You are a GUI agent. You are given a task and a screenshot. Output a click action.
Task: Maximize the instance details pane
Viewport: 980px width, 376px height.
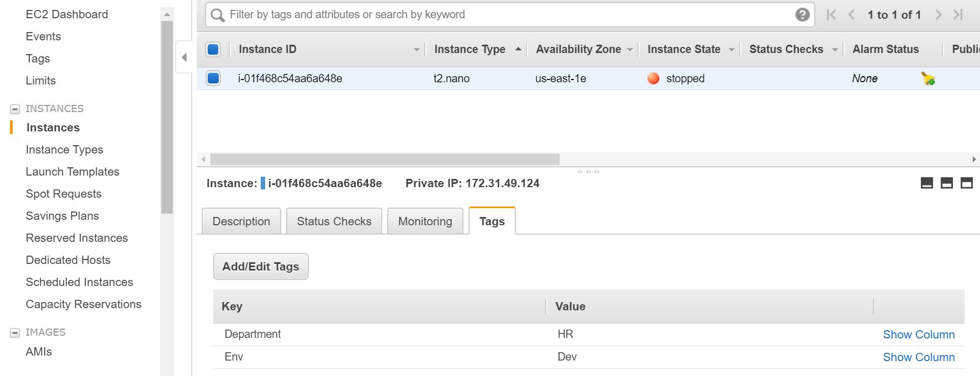pos(967,183)
